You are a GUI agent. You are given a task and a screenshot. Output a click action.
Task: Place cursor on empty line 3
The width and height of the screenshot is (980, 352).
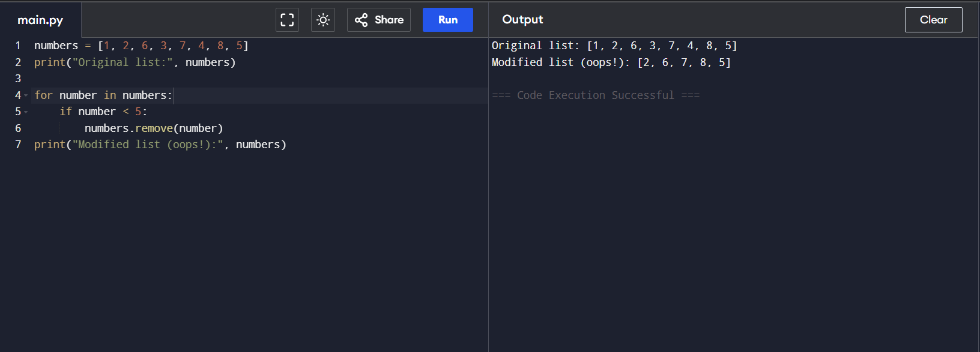click(180, 79)
